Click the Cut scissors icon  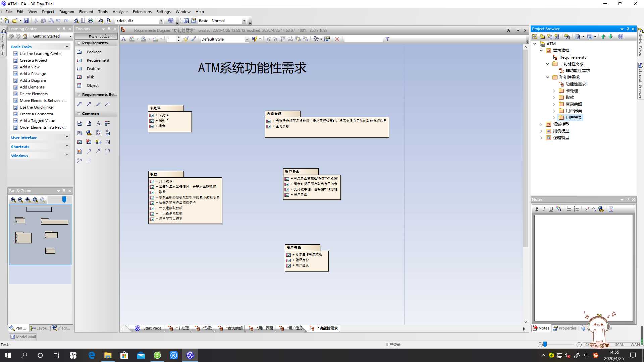[36, 21]
